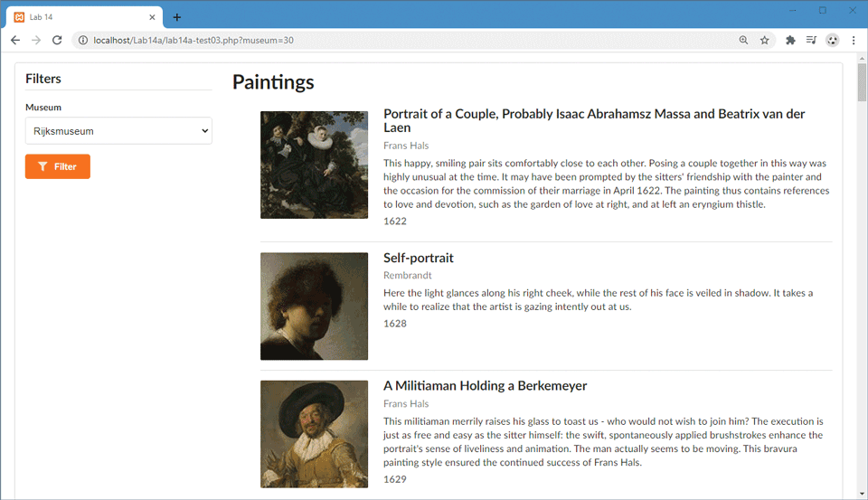Click the profile avatar icon
Image resolution: width=868 pixels, height=500 pixels.
tap(832, 41)
